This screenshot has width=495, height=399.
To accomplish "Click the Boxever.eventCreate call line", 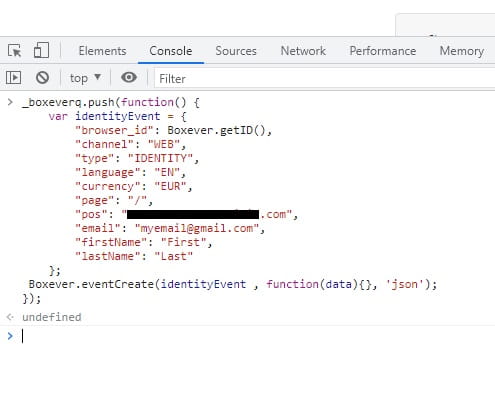I will click(x=233, y=284).
